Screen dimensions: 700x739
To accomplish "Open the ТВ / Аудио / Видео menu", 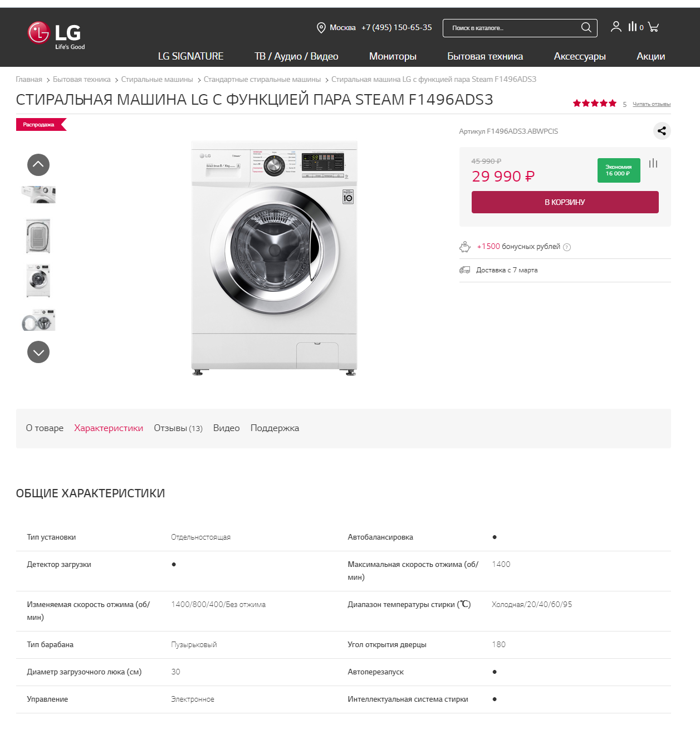I will (296, 56).
